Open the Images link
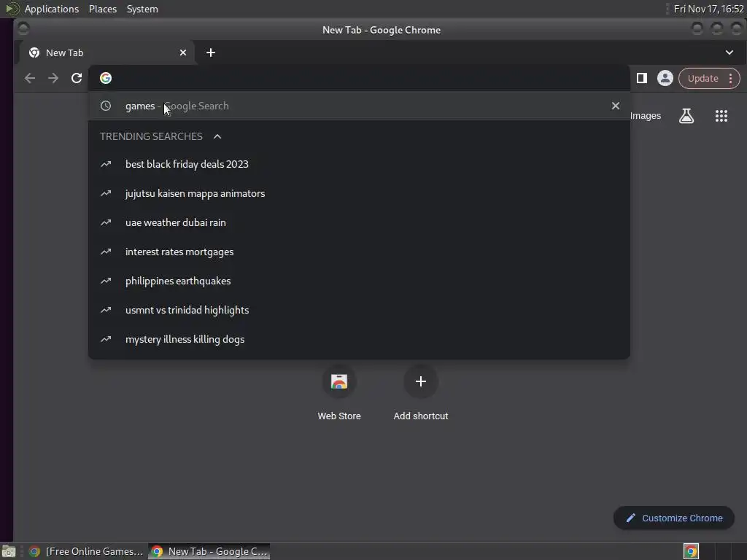The width and height of the screenshot is (747, 560). [646, 116]
